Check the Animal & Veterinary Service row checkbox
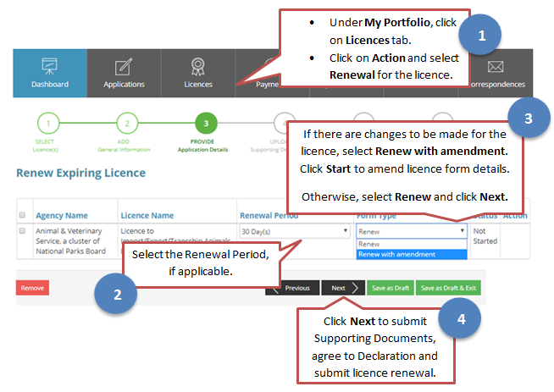The image size is (554, 392). (22, 230)
